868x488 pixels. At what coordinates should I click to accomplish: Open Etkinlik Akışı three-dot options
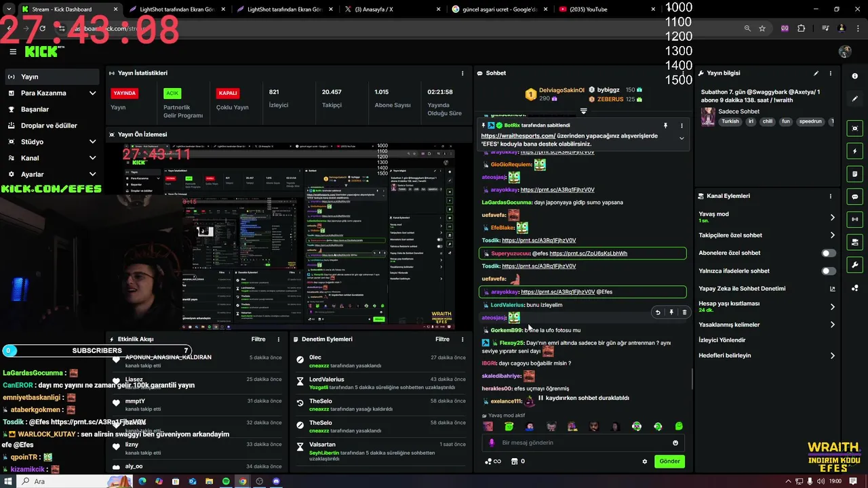tap(279, 339)
